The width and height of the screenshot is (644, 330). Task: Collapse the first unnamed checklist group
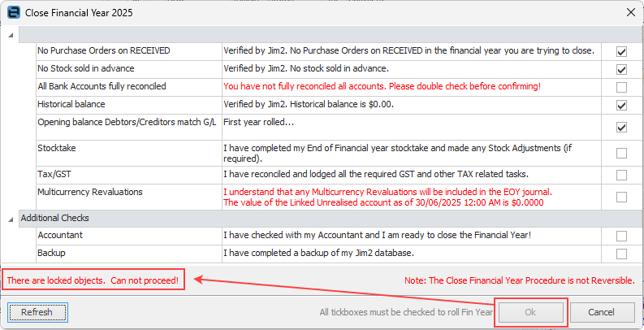point(11,35)
